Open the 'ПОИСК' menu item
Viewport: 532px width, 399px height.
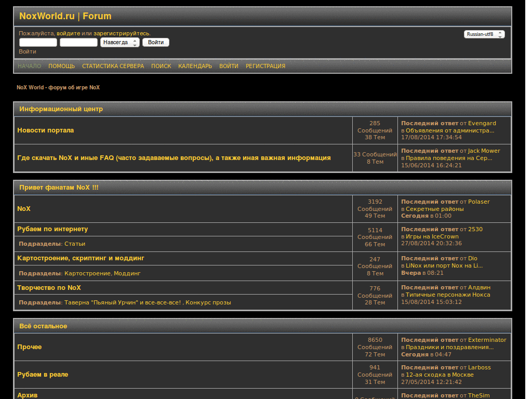[x=161, y=66]
